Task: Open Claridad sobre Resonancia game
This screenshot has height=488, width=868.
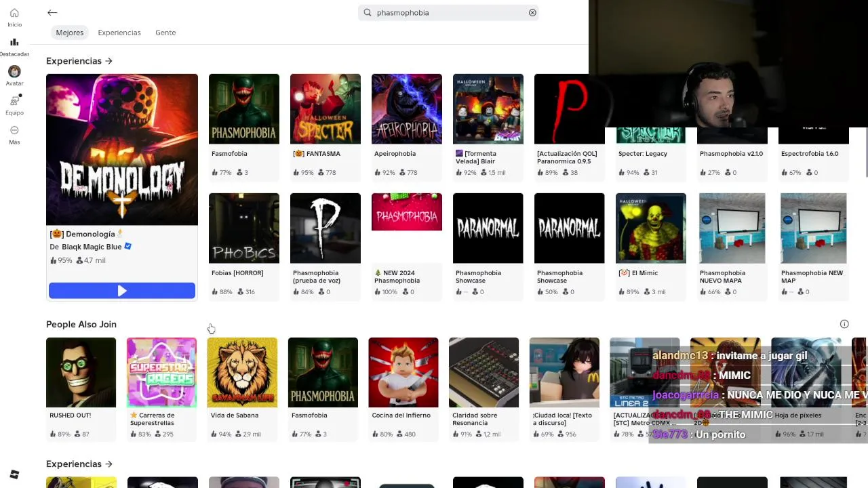Action: coord(484,389)
